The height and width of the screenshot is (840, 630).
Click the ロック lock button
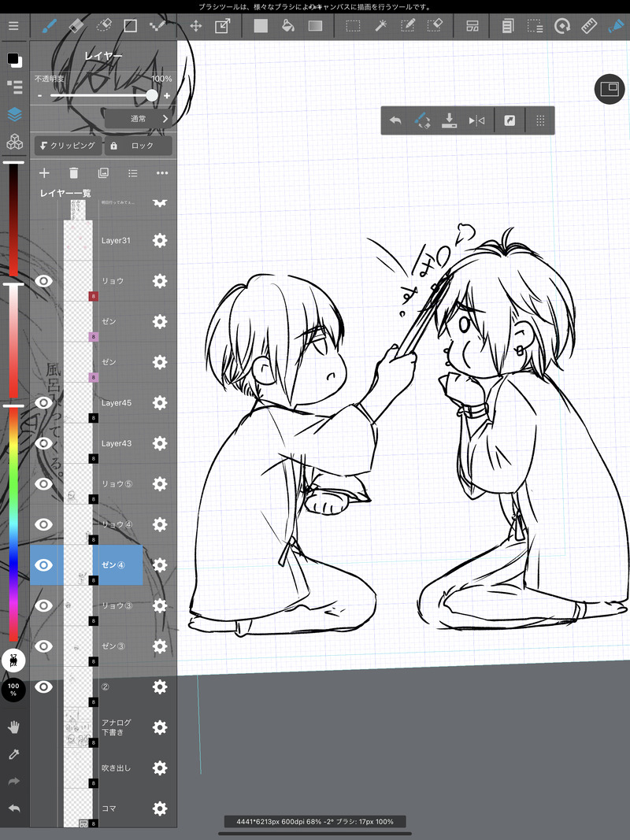139,146
